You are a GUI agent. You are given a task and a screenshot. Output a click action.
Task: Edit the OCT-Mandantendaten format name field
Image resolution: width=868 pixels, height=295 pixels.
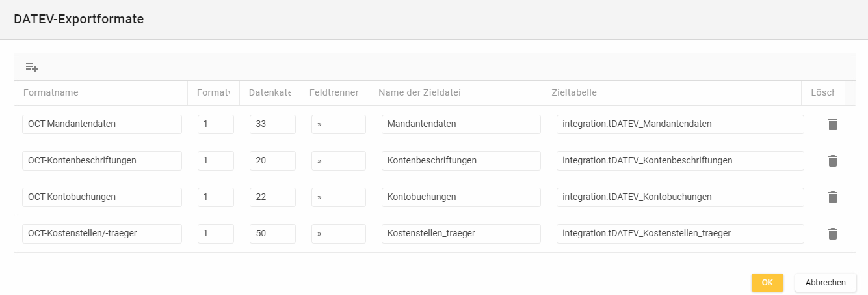tap(101, 124)
